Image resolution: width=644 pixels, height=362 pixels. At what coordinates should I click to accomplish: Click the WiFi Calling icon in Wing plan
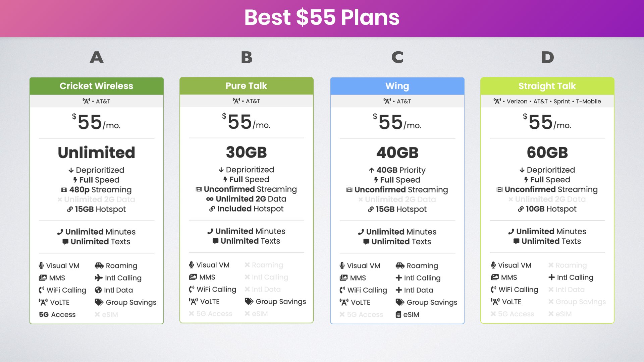(342, 290)
